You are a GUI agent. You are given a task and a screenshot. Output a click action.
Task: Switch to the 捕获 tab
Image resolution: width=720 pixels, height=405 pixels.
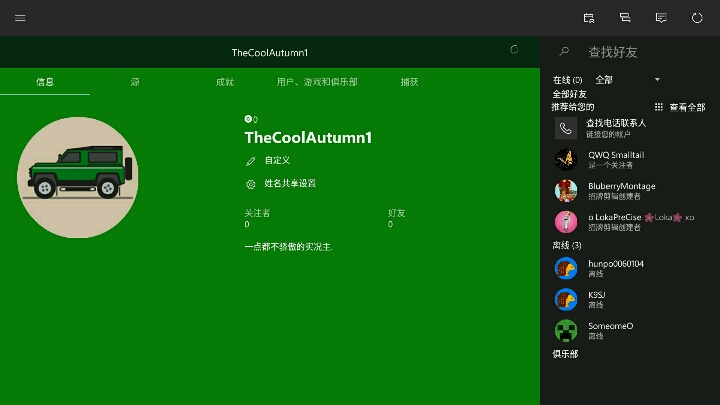pyautogui.click(x=409, y=82)
